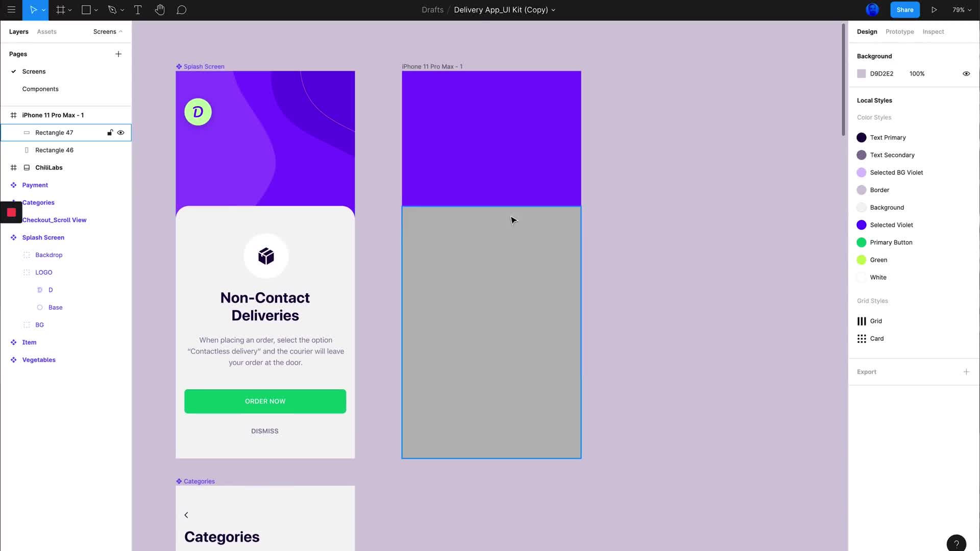Add a new page with the plus button
The height and width of the screenshot is (551, 980).
click(x=118, y=54)
